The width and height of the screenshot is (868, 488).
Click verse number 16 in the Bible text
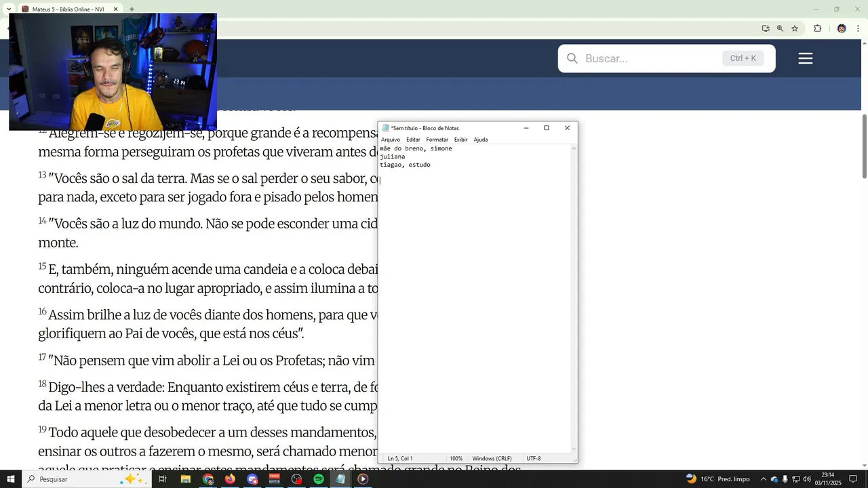pyautogui.click(x=42, y=311)
